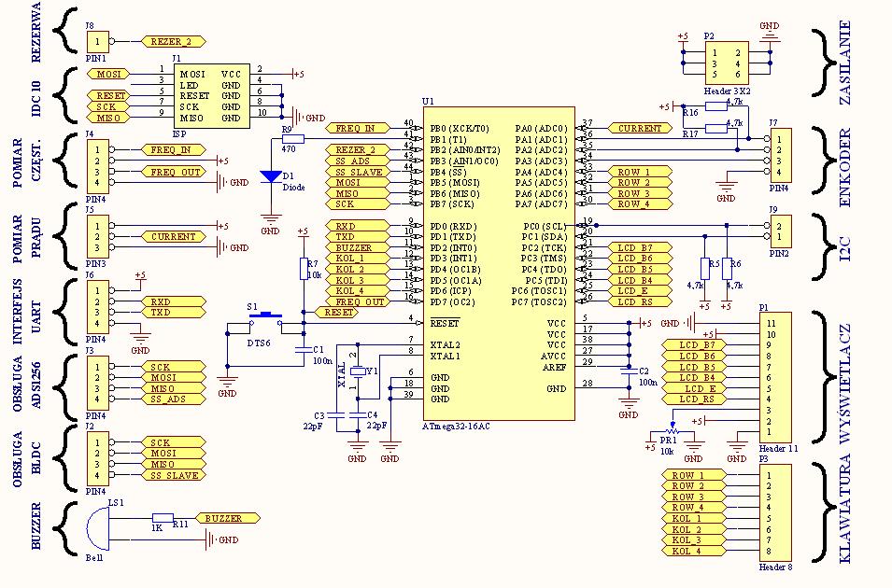Select resistor R17 near the encoder

[716, 128]
